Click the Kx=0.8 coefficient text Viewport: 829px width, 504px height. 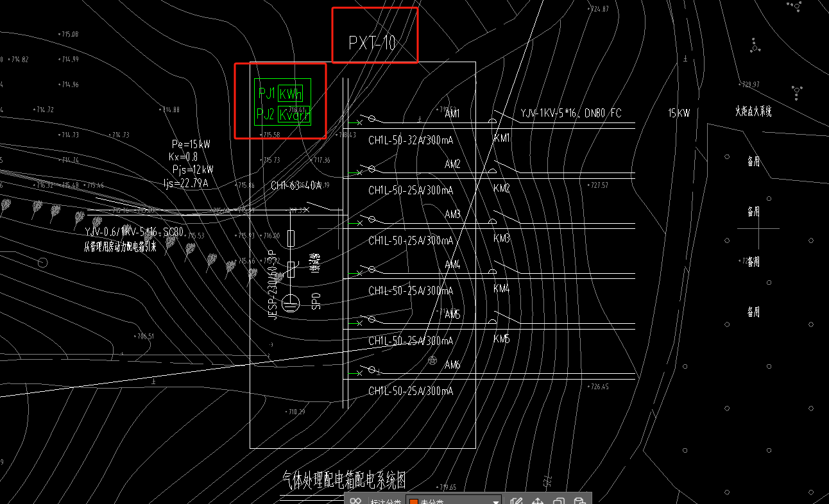point(184,156)
